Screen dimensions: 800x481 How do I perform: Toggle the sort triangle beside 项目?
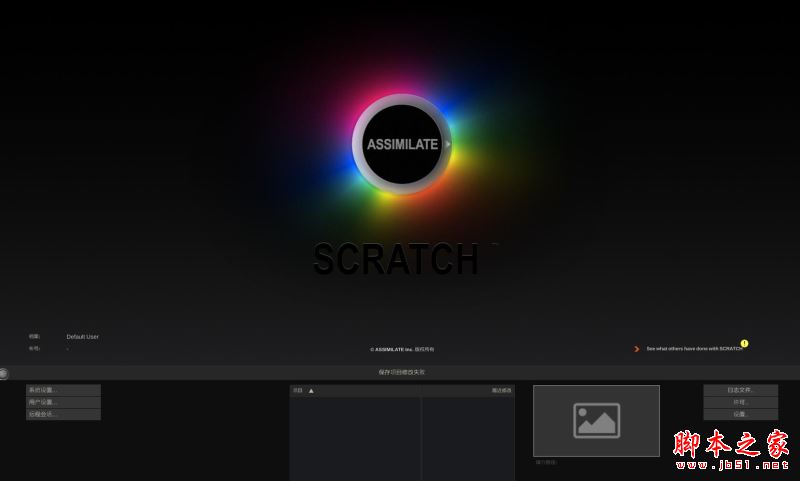311,391
